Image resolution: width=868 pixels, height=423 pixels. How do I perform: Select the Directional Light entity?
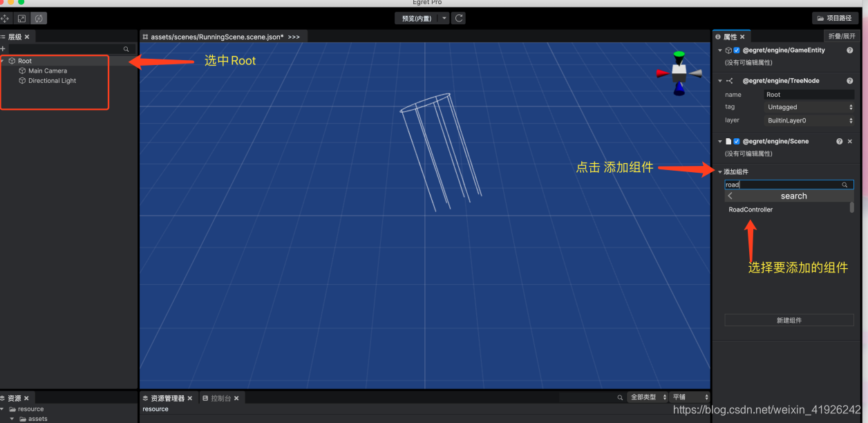point(53,81)
